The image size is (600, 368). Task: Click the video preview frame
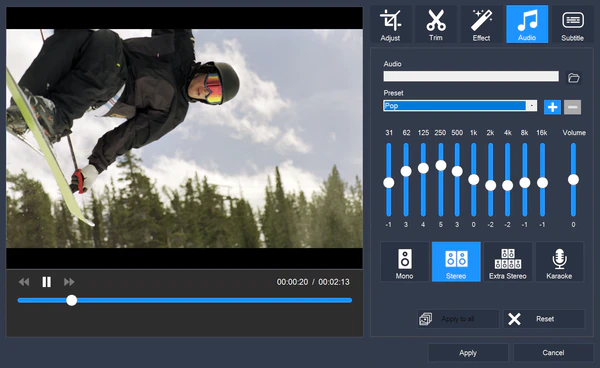click(184, 138)
